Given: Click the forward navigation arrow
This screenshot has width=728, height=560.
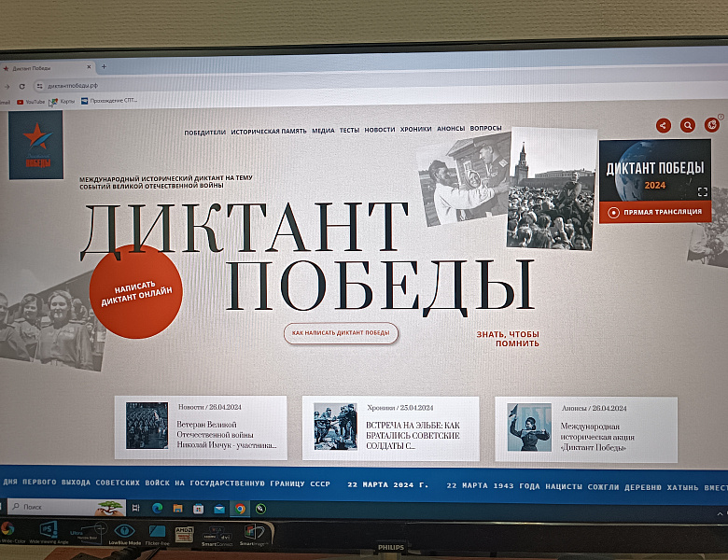Looking at the screenshot, I should pyautogui.click(x=7, y=87).
